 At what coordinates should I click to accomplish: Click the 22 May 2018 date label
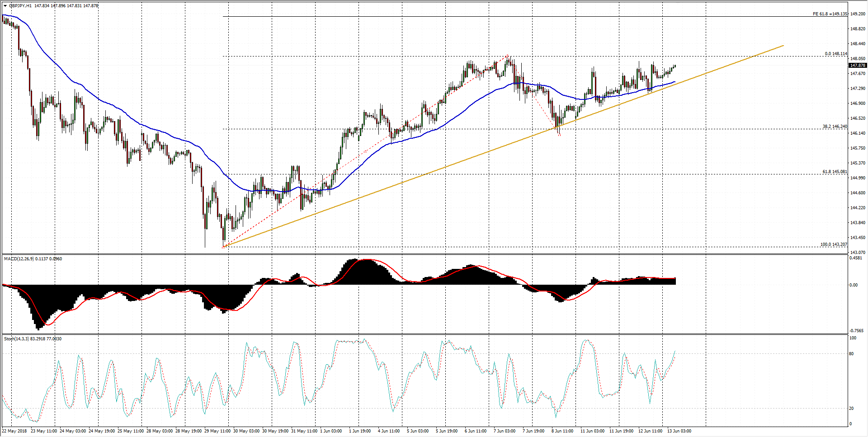pos(14,431)
